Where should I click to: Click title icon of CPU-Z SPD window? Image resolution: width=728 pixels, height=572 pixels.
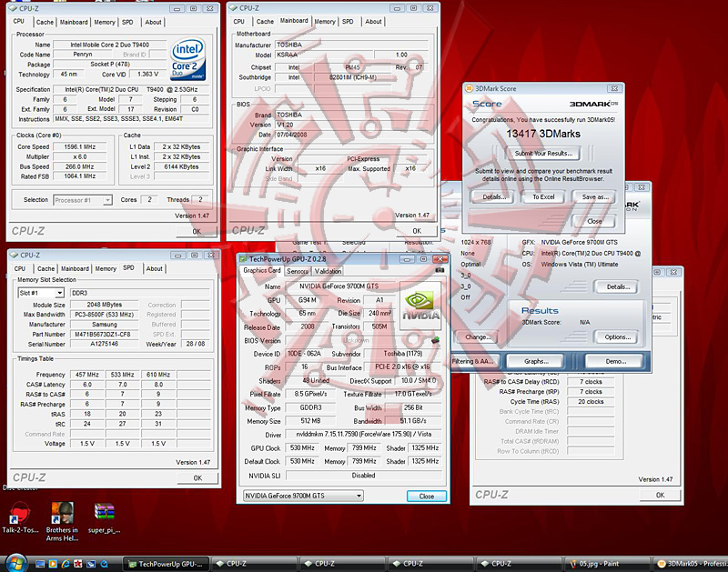[x=14, y=256]
